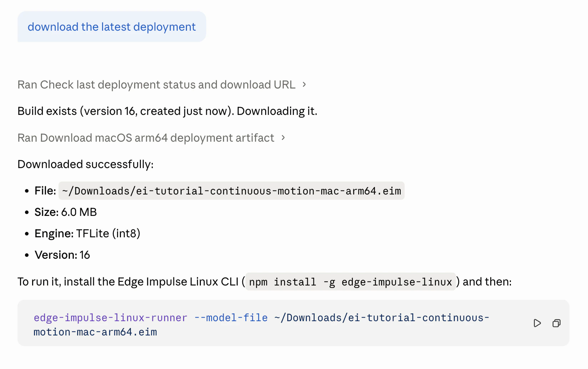Image resolution: width=588 pixels, height=369 pixels.
Task: Expand the 'Ran Check last deployment status' step
Action: click(x=162, y=85)
